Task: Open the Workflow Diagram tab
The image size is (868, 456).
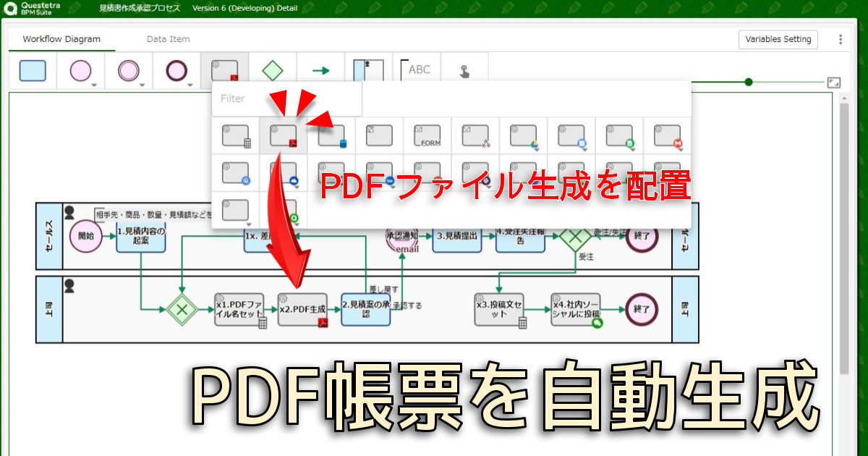Action: [61, 39]
